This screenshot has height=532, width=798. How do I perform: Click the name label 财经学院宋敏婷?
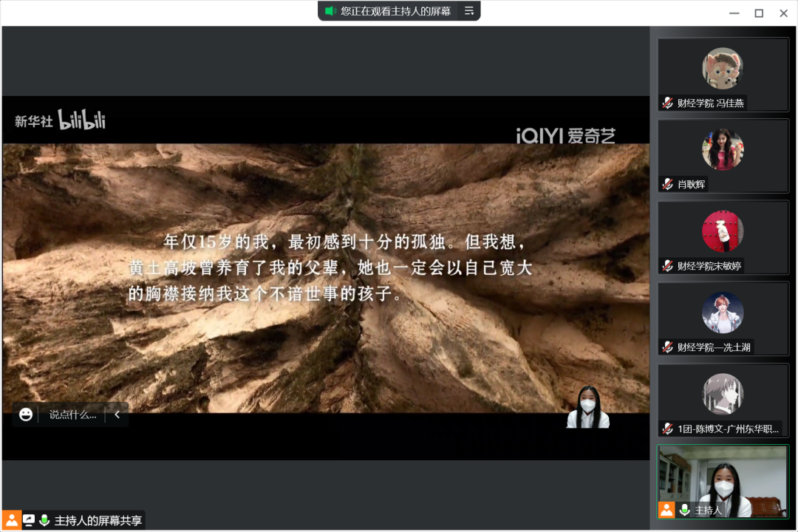(709, 266)
